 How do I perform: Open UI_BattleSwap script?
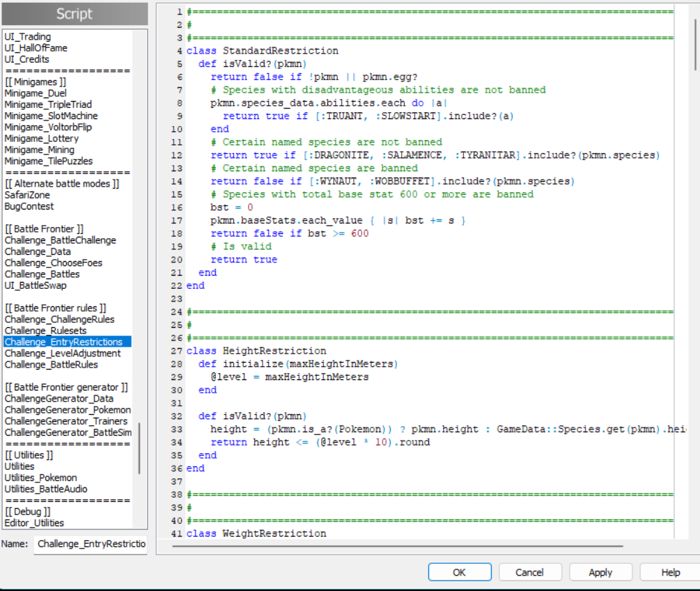pyautogui.click(x=36, y=285)
